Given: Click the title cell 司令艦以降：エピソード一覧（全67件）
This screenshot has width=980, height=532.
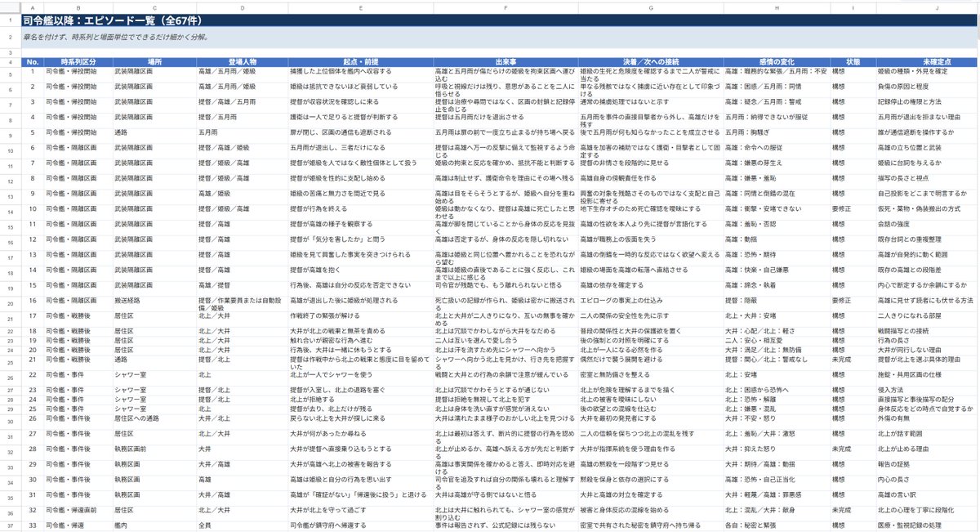Looking at the screenshot, I should pos(500,20).
